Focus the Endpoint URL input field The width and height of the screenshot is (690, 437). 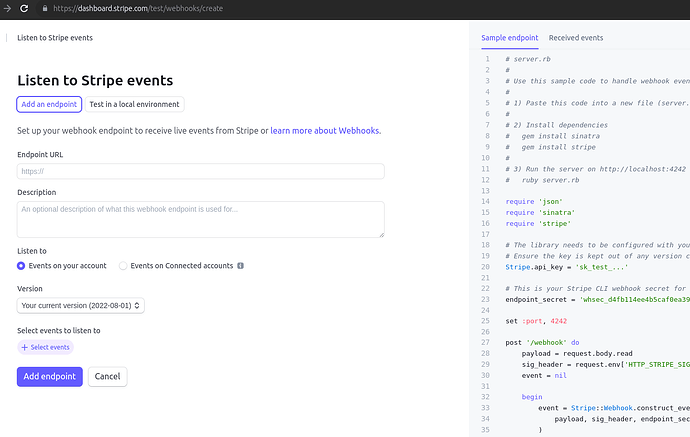click(x=201, y=171)
